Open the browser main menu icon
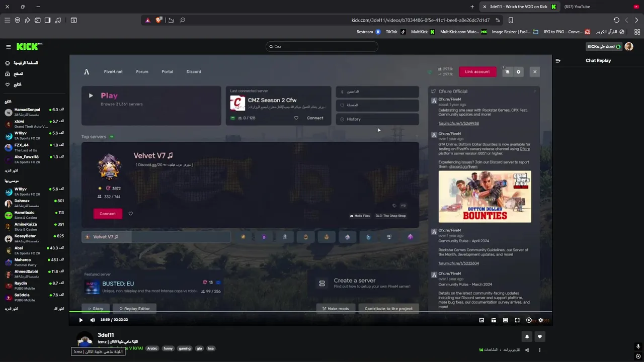 (x=7, y=20)
